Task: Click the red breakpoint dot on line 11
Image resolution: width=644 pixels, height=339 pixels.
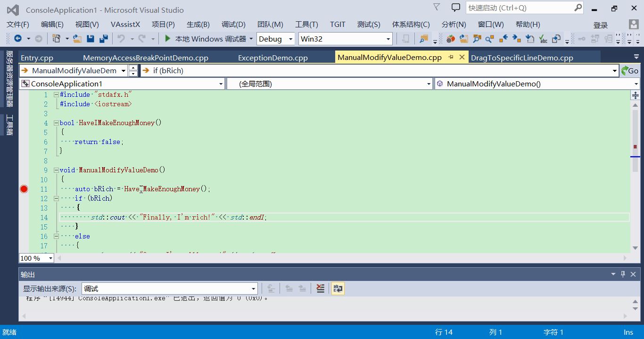Action: (x=24, y=189)
